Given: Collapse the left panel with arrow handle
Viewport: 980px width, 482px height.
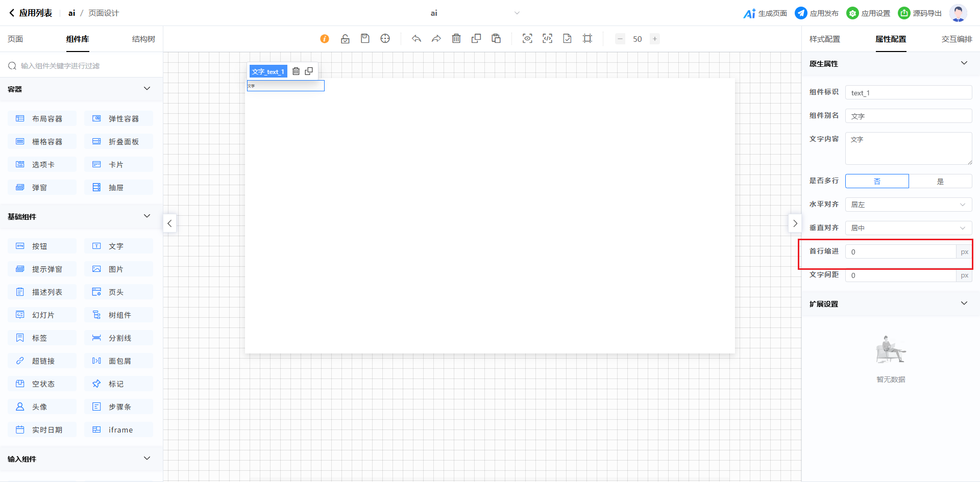Looking at the screenshot, I should coord(170,223).
